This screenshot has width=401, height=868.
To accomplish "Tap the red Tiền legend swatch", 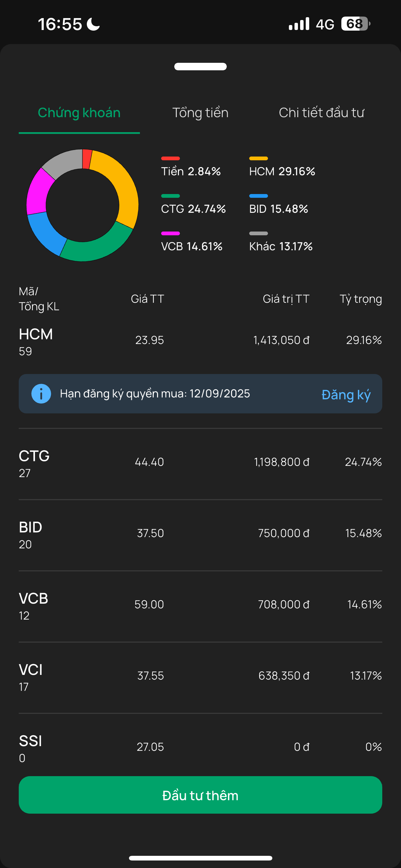I will (x=171, y=158).
